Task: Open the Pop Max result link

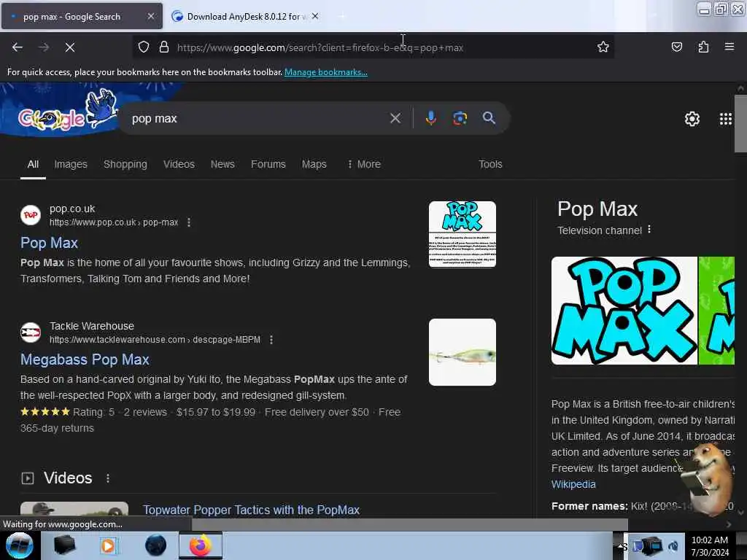Action: (x=49, y=243)
